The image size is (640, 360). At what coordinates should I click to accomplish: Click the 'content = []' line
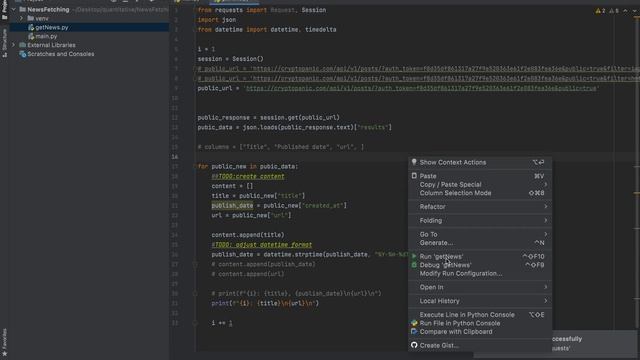[232, 186]
